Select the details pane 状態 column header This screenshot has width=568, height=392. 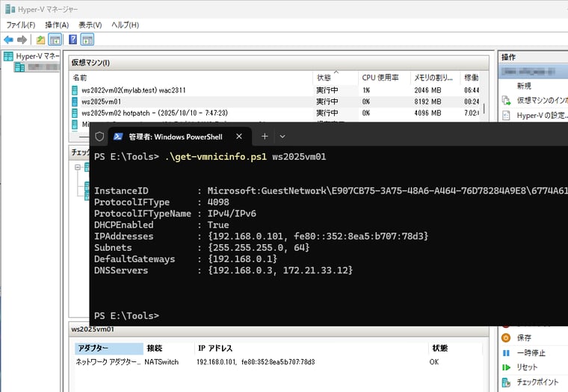pyautogui.click(x=455, y=348)
